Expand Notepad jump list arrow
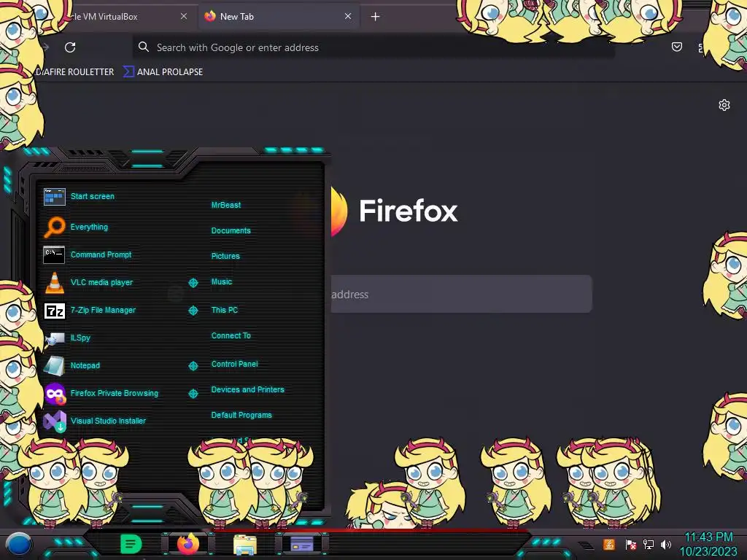Image resolution: width=747 pixels, height=560 pixels. 193,366
